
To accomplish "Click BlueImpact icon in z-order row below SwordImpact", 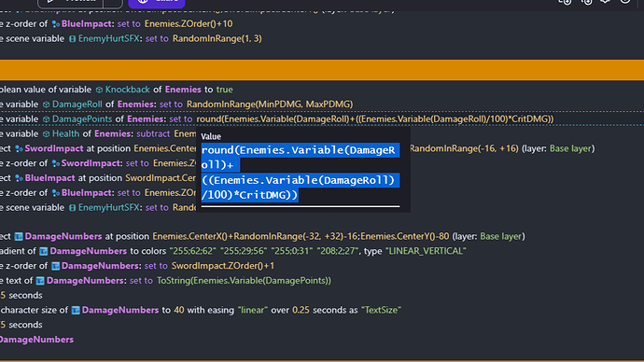I will [56, 193].
